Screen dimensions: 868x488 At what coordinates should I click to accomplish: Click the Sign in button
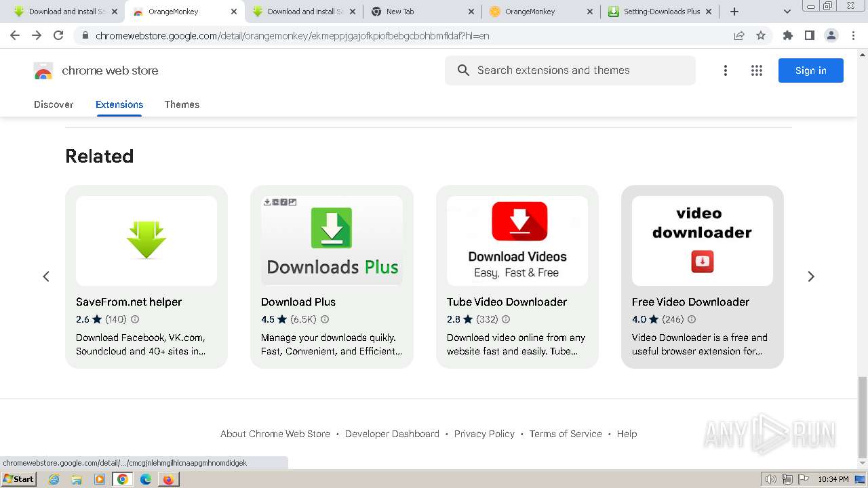[811, 70]
